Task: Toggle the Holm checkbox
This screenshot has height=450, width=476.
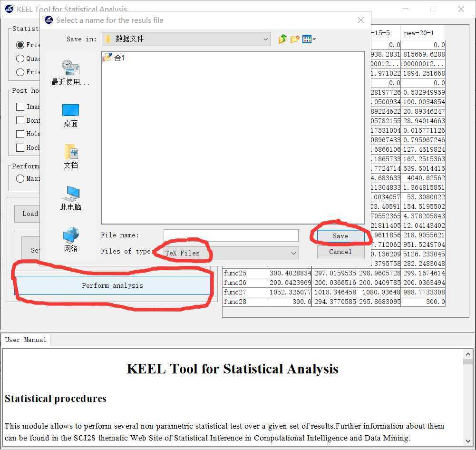Action: 20,134
